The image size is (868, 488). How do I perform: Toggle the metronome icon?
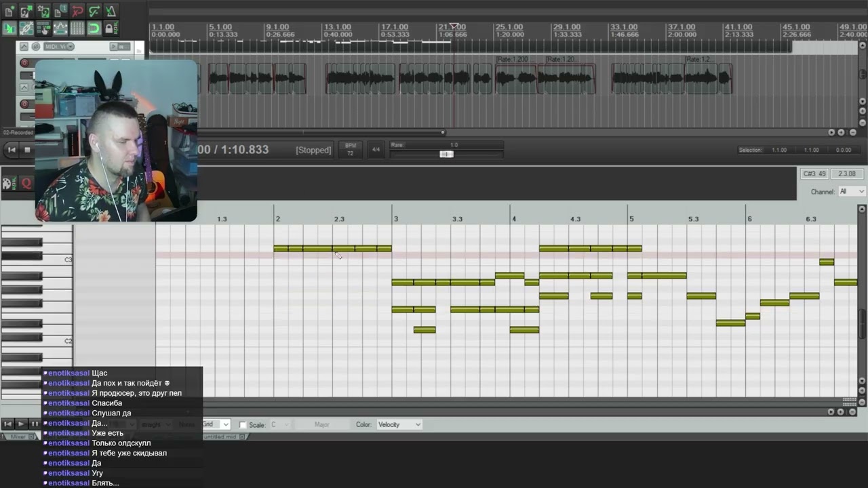111,11
